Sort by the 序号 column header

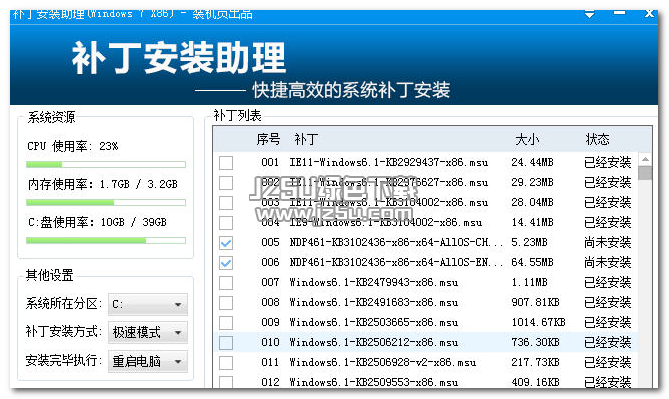(268, 139)
